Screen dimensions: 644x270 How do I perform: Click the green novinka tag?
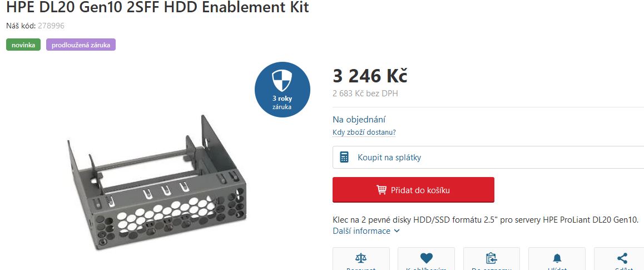pyautogui.click(x=23, y=45)
